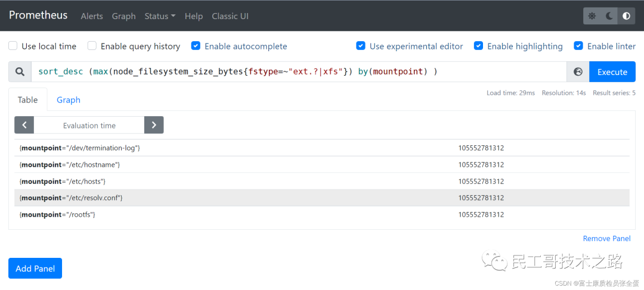Select the Table tab
Viewport: 644px width, 290px height.
pyautogui.click(x=28, y=99)
